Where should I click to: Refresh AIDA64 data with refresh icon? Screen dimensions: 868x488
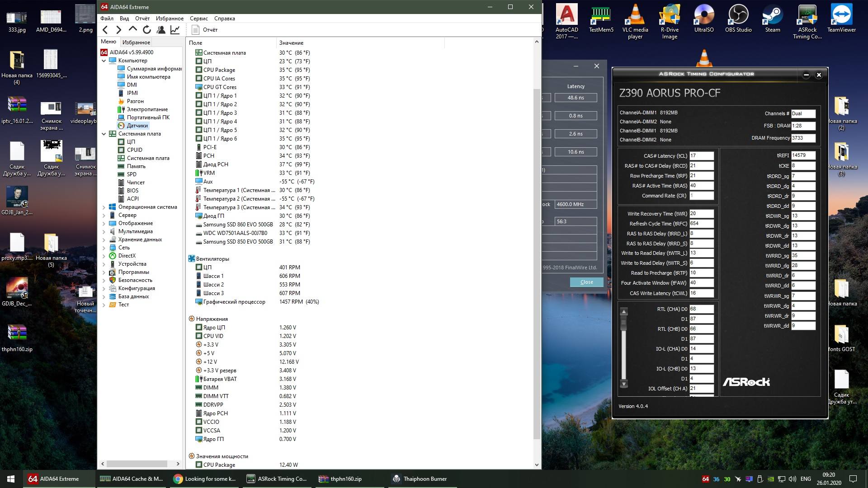147,30
